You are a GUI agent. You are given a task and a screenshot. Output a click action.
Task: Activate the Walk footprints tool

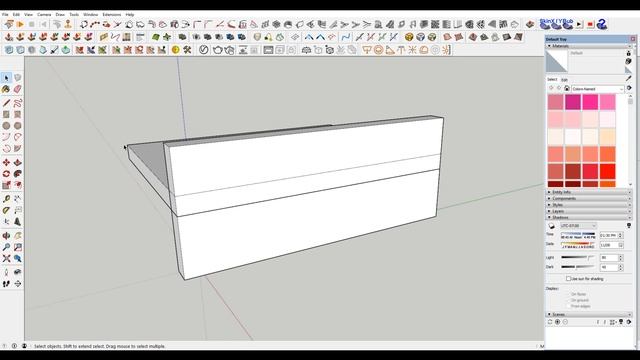pos(6,284)
